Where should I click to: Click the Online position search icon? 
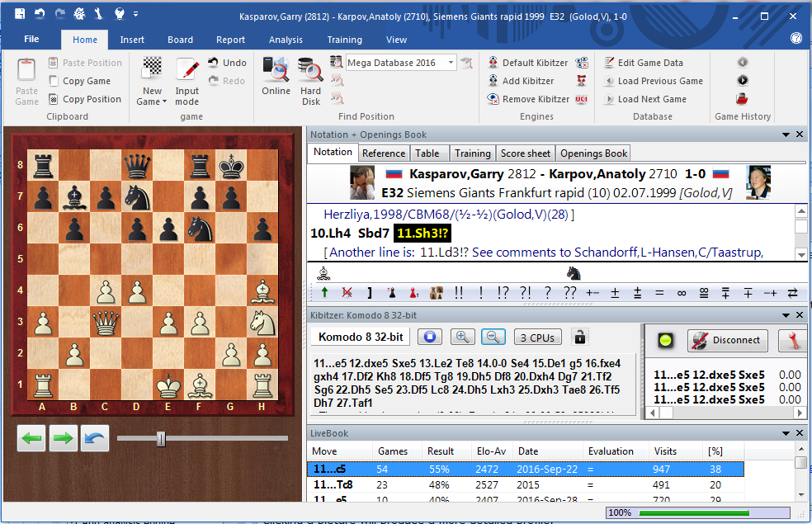point(276,81)
